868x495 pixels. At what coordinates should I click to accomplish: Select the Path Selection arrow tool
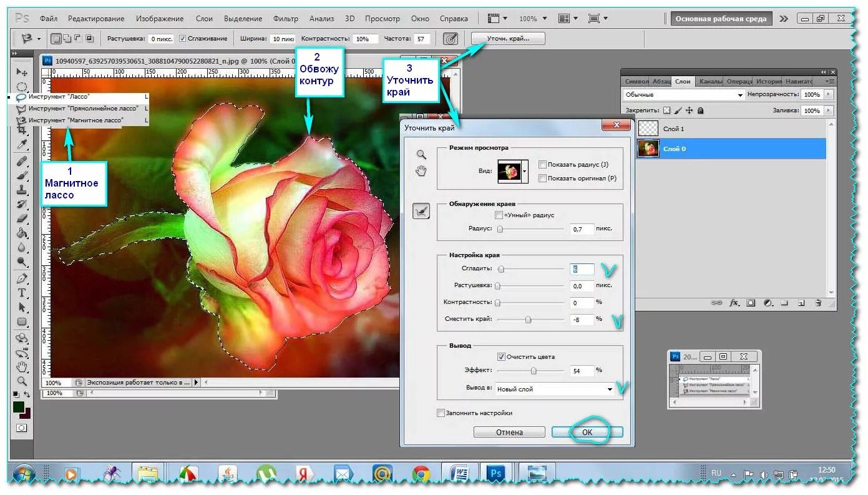22,307
